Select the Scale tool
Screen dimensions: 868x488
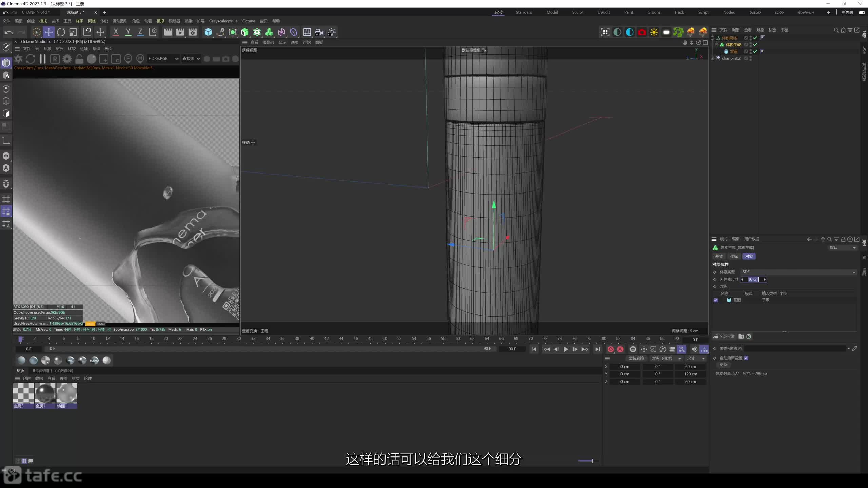(x=73, y=32)
